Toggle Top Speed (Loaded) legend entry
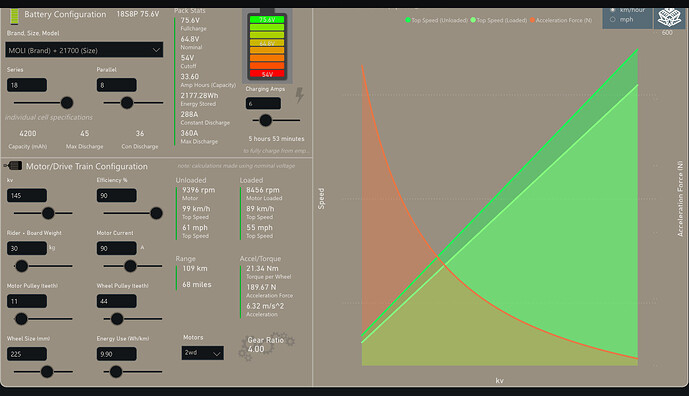This screenshot has height=396, width=689. (x=499, y=20)
